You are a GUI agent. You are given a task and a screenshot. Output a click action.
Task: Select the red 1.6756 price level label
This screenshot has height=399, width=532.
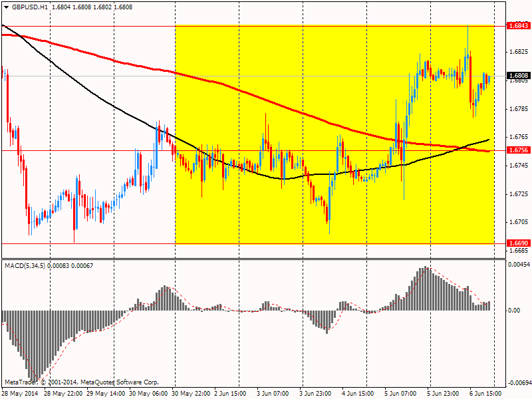[518, 150]
